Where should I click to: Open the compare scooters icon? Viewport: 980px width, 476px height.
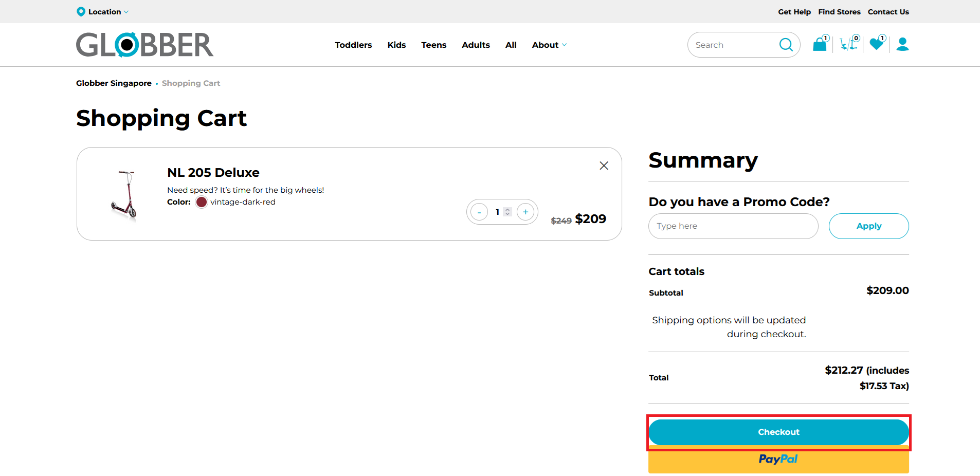(x=849, y=44)
